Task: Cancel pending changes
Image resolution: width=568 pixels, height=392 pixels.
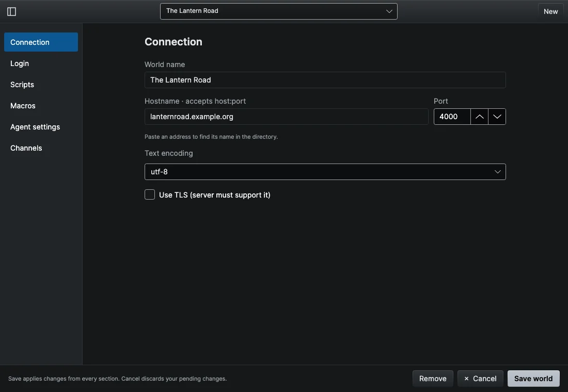Action: 480,379
